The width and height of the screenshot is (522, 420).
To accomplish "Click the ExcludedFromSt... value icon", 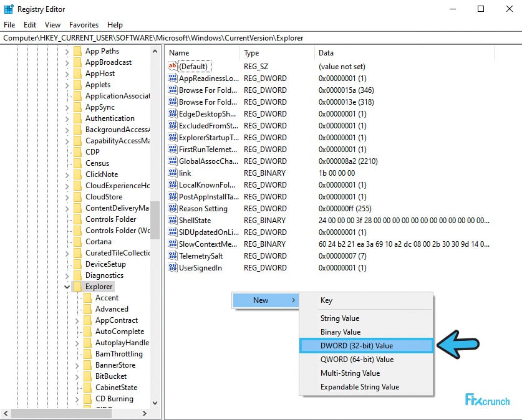I will point(173,126).
